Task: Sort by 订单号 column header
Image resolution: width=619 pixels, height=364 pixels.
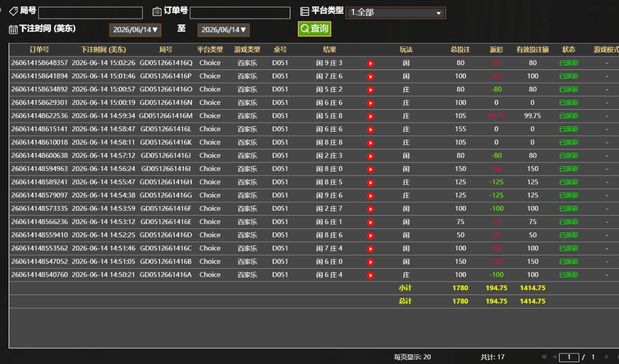Action: tap(39, 50)
